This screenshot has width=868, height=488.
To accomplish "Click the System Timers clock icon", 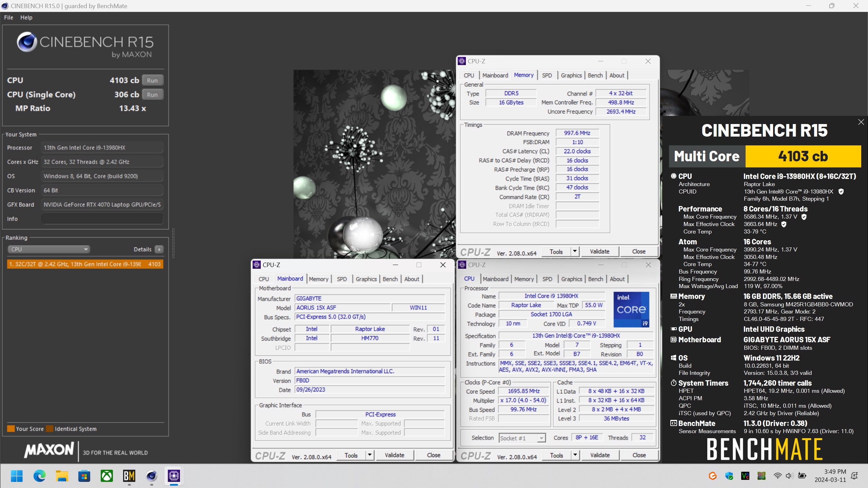I will [x=673, y=383].
